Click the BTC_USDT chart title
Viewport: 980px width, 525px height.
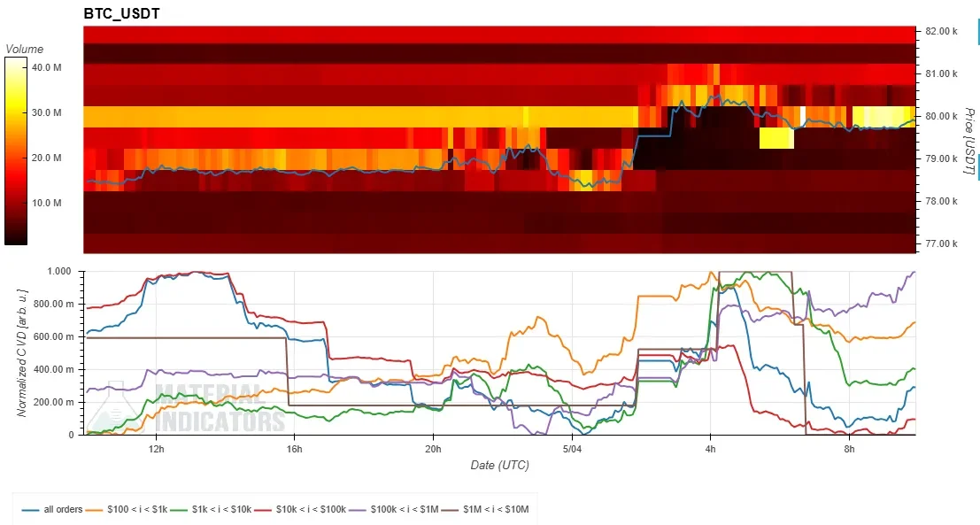122,14
